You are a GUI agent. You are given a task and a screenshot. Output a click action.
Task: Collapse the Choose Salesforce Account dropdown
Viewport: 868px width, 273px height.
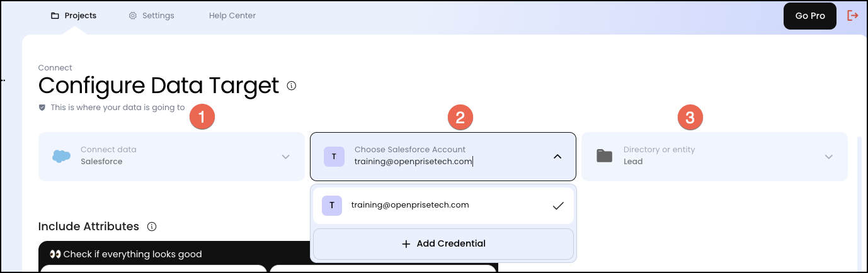(557, 157)
